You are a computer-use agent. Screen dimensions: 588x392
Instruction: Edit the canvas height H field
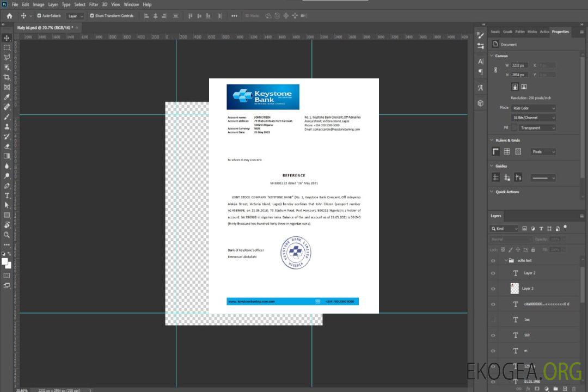click(520, 75)
